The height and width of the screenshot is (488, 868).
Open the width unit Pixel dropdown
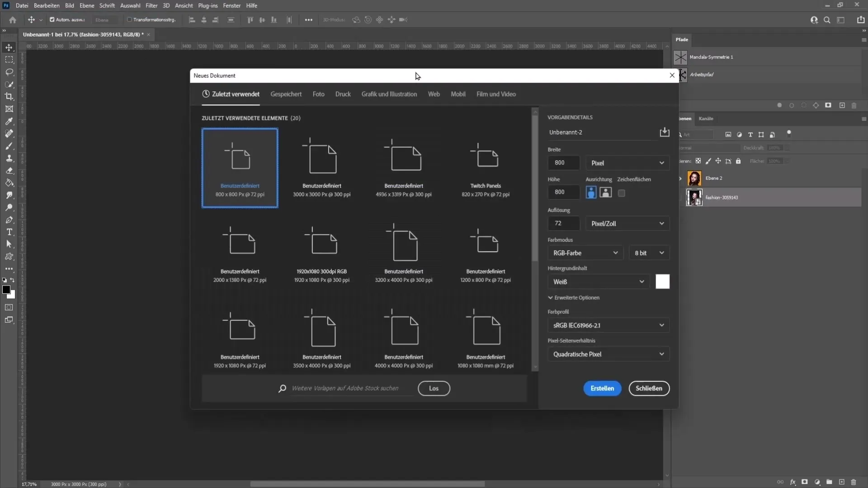point(627,163)
